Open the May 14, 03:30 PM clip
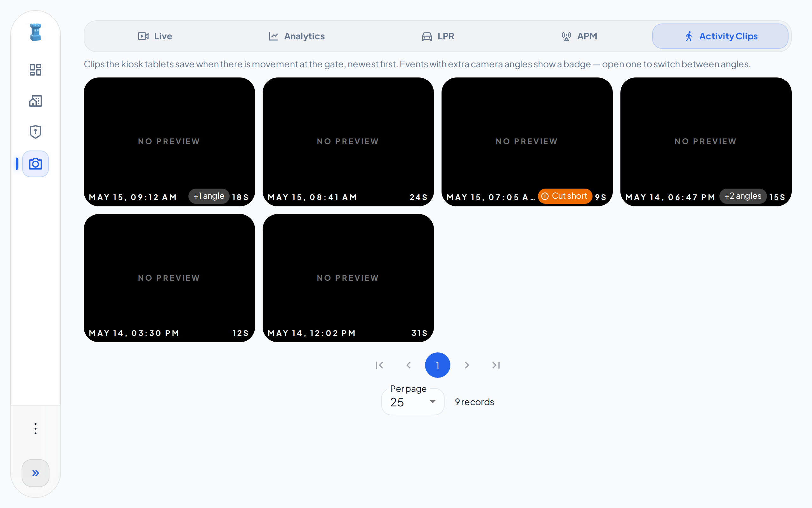This screenshot has height=508, width=812. pyautogui.click(x=169, y=278)
